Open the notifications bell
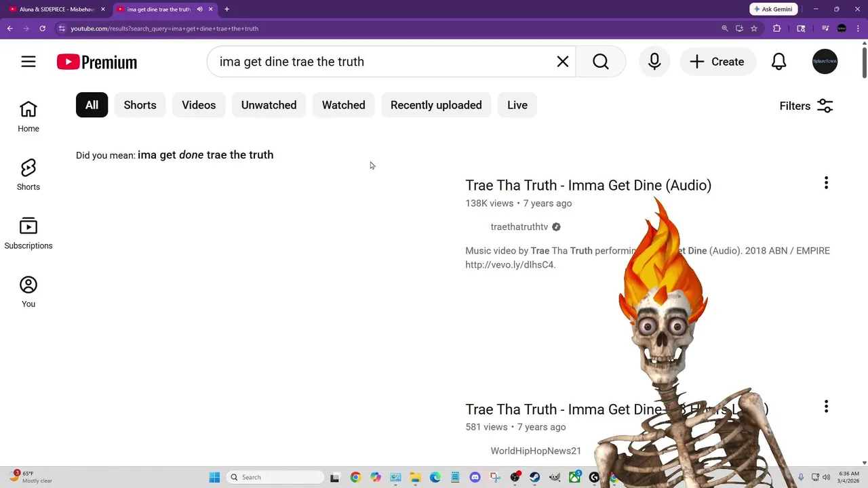 click(779, 62)
